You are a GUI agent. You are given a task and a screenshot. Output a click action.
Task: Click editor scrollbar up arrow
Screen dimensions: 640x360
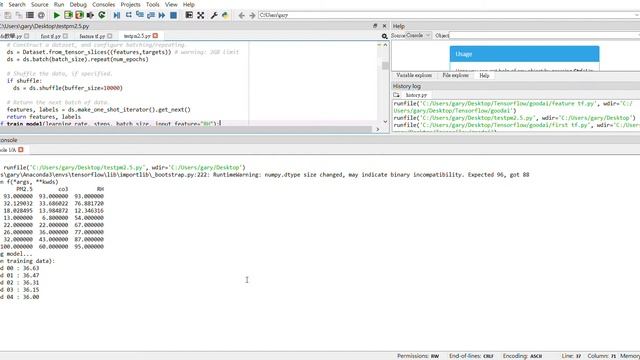tap(385, 44)
